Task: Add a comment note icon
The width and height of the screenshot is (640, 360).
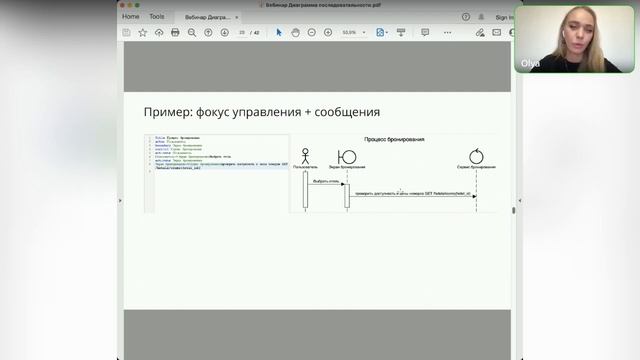Action: 425,32
